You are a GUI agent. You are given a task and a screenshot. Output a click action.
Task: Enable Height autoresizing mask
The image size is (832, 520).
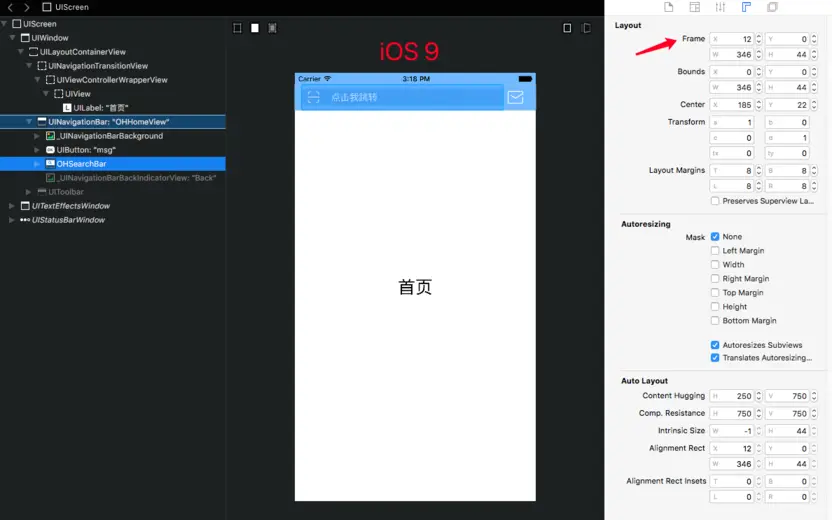tap(715, 307)
